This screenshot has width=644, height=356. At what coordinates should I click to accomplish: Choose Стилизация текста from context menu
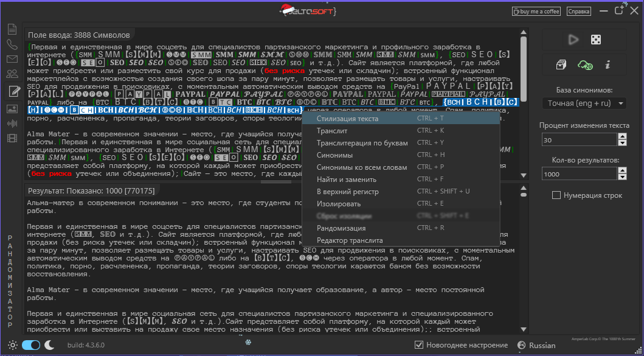[x=347, y=119]
